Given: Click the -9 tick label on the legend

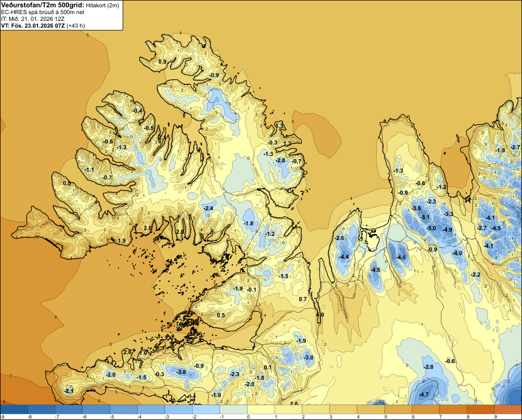Looking at the screenshot, I should tap(2, 417).
